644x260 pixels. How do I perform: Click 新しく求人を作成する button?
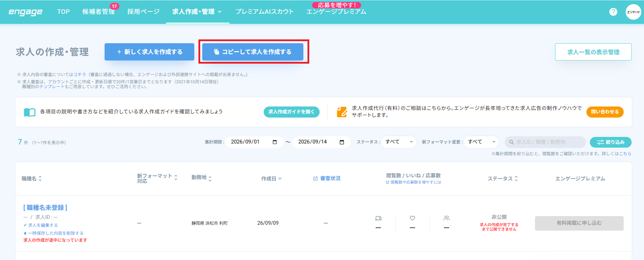coord(149,52)
